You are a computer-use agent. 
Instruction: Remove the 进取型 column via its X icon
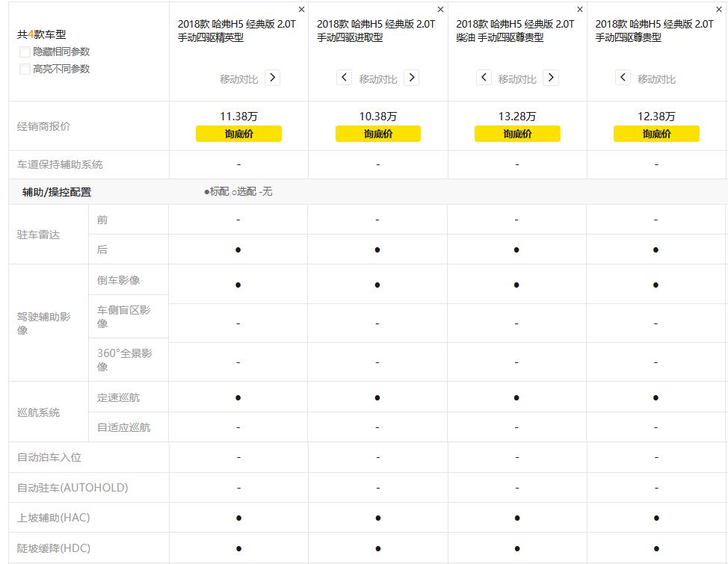[x=441, y=10]
